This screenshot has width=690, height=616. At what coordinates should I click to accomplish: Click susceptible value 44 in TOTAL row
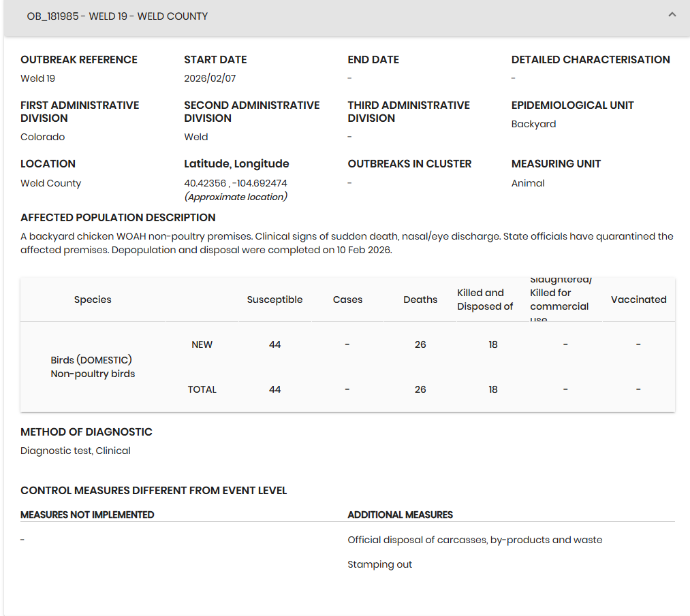point(275,389)
